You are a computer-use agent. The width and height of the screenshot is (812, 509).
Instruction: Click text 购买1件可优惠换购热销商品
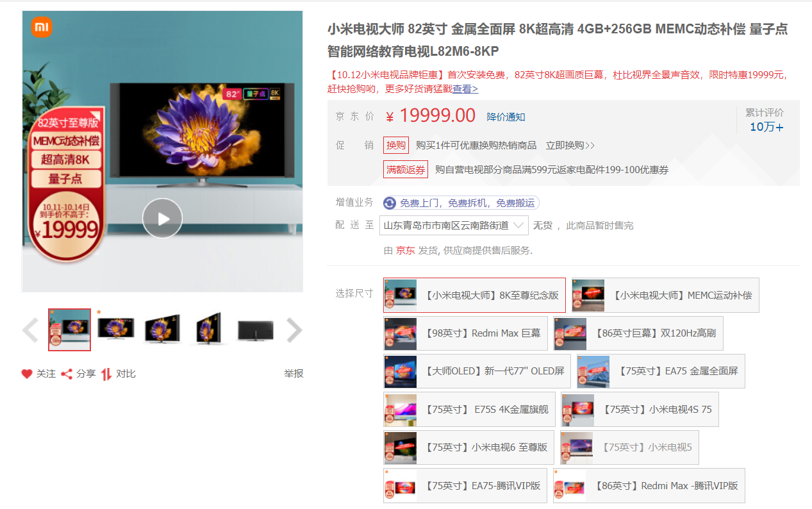(x=476, y=146)
